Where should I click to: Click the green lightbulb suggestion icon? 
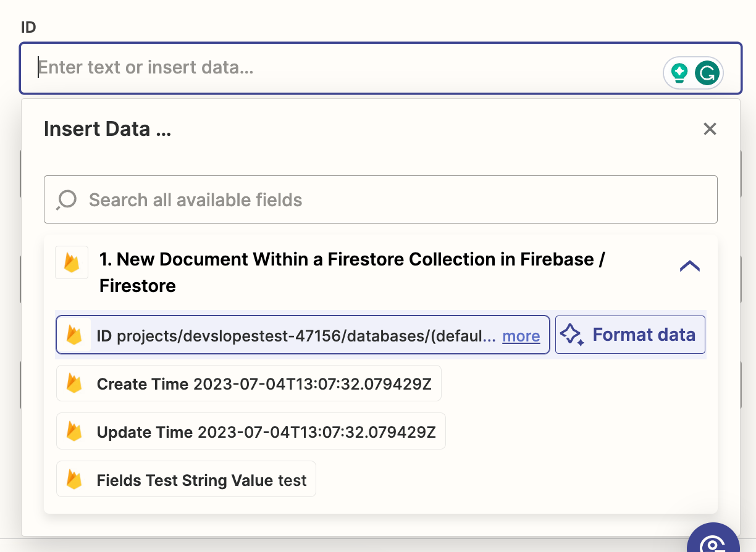pyautogui.click(x=679, y=73)
